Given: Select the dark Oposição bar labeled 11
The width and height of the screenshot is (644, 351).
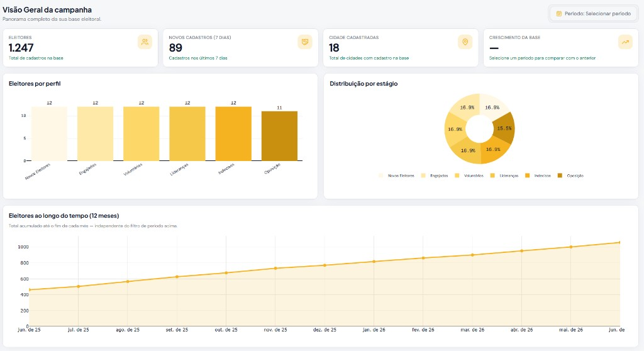Looking at the screenshot, I should click(x=279, y=136).
